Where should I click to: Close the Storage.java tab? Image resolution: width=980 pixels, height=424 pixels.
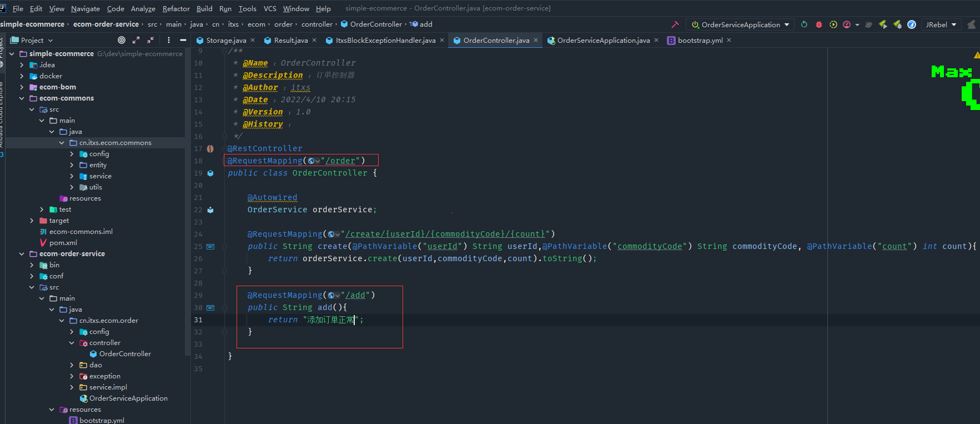click(253, 40)
